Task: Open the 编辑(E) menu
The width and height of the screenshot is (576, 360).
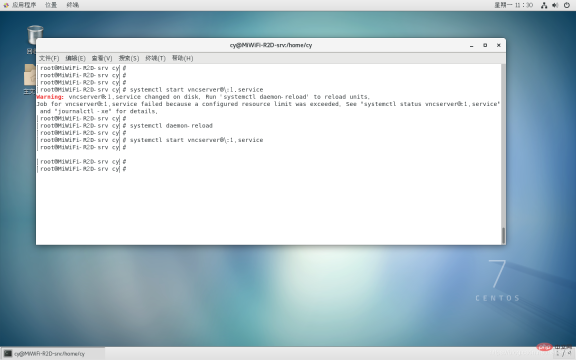Action: [x=75, y=58]
